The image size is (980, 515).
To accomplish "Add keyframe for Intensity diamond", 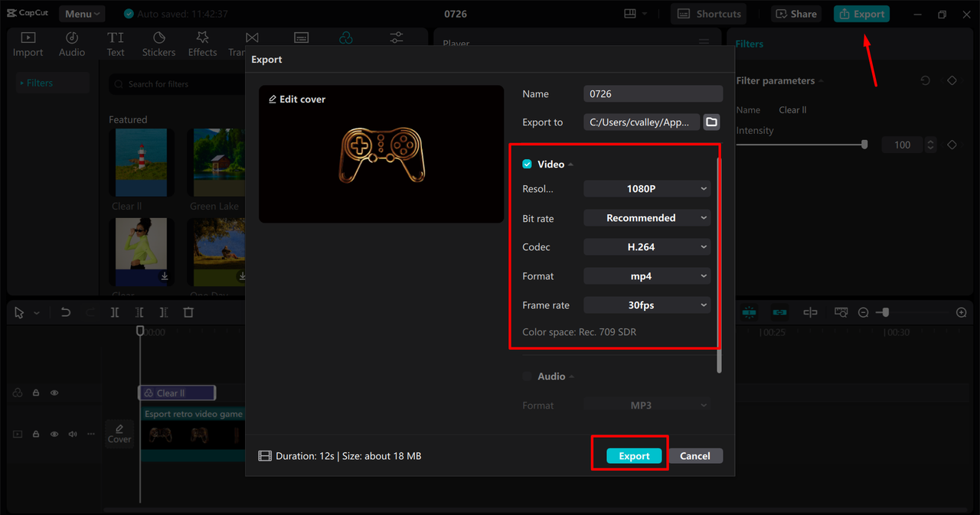I will coord(952,145).
